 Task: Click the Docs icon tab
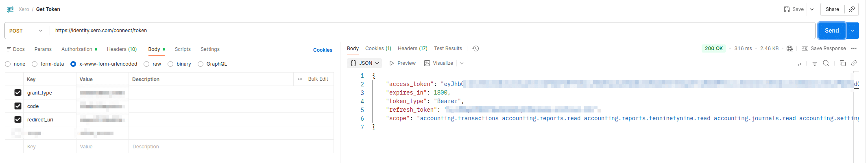tap(15, 49)
